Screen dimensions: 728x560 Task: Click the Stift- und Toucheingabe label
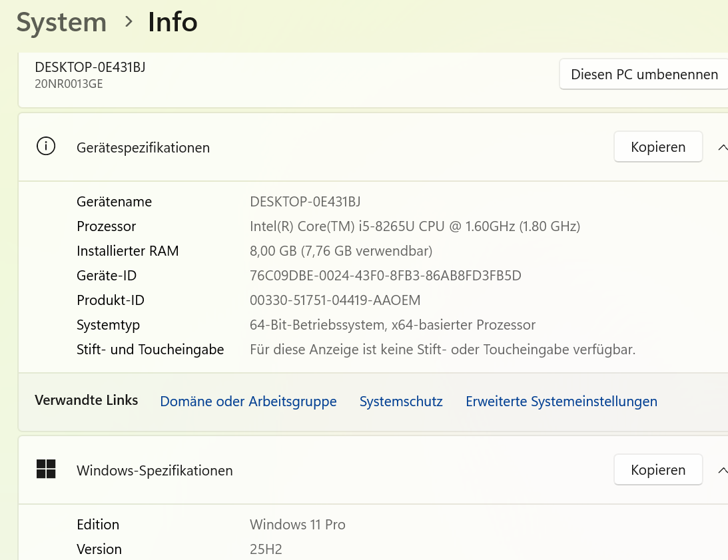(151, 349)
